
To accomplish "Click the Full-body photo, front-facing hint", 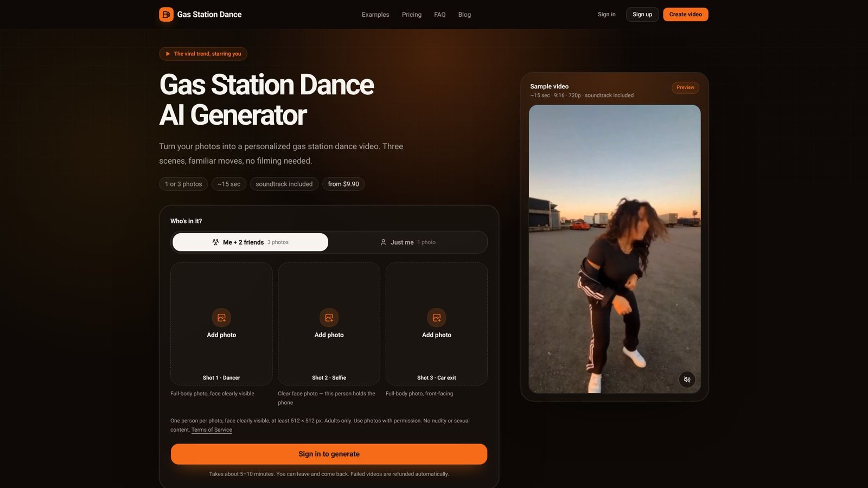I will (419, 394).
